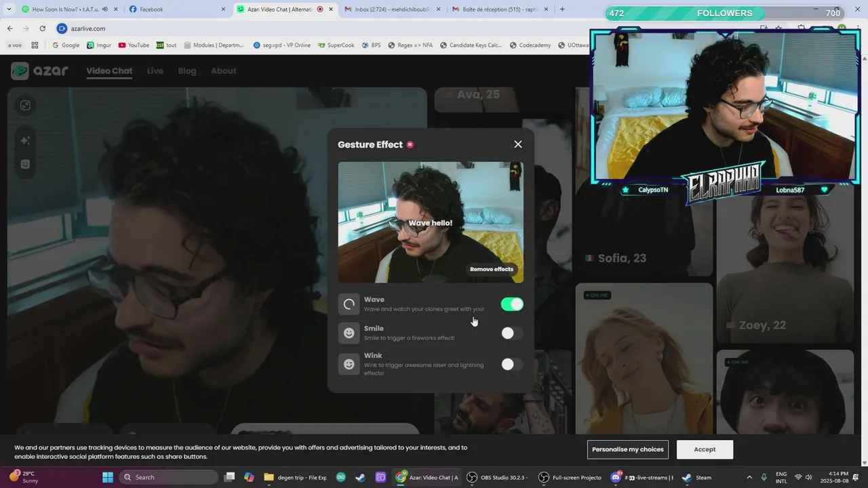Screen dimensions: 868x488
Task: Open Task View on the taskbar
Action: [230, 477]
